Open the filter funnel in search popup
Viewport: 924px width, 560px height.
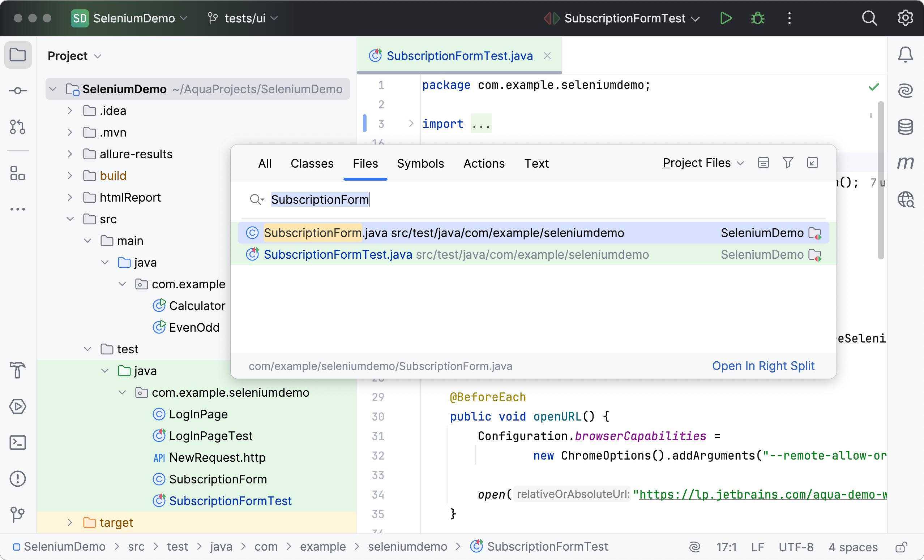click(787, 163)
